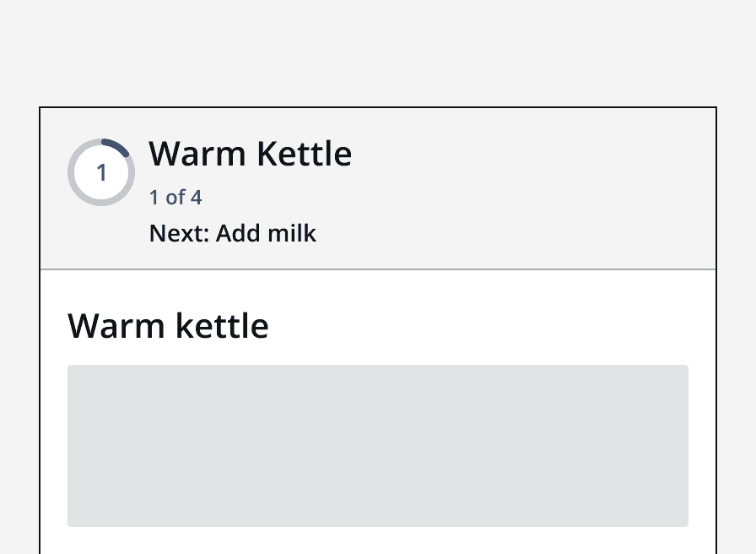The image size is (756, 554).
Task: Click the Warm Kettle step title
Action: [250, 154]
